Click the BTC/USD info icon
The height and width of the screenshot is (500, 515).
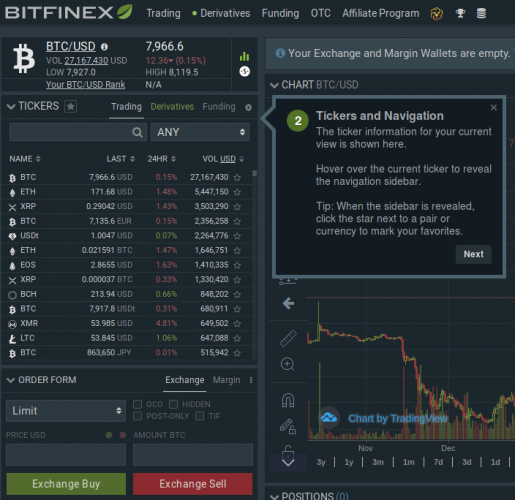(104, 47)
